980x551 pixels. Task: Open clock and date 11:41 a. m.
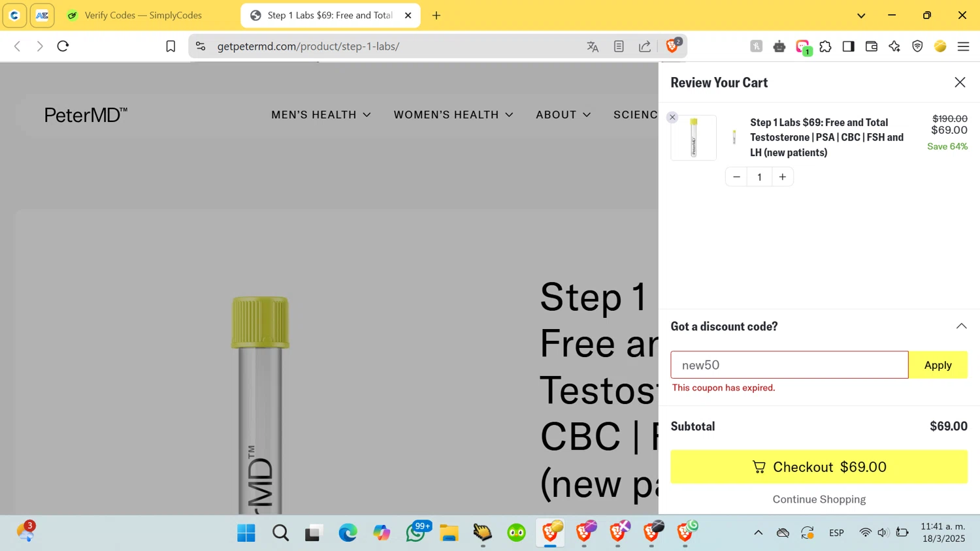pyautogui.click(x=943, y=533)
